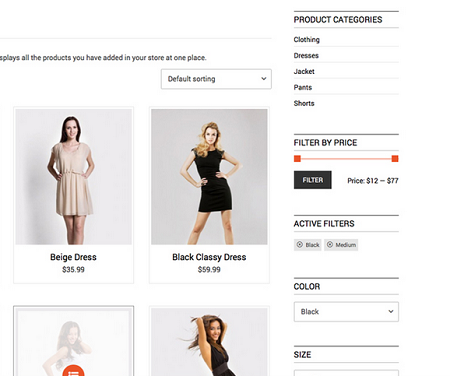
Task: Click the minimum price slider handle
Action: [297, 159]
